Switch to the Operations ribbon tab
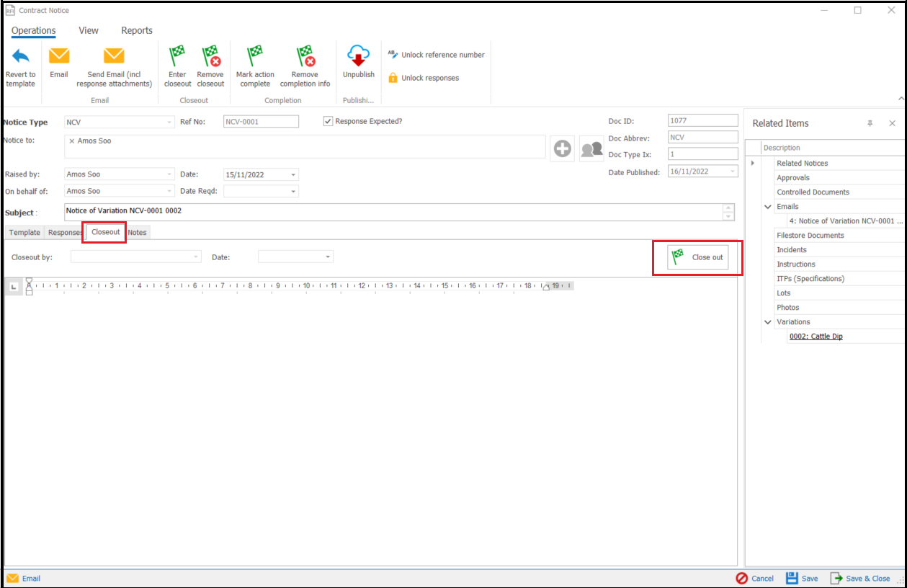This screenshot has width=907, height=588. [33, 30]
